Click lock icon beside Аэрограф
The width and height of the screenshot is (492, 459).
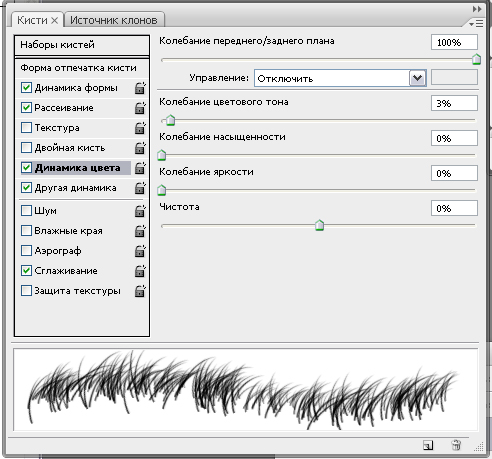[140, 251]
